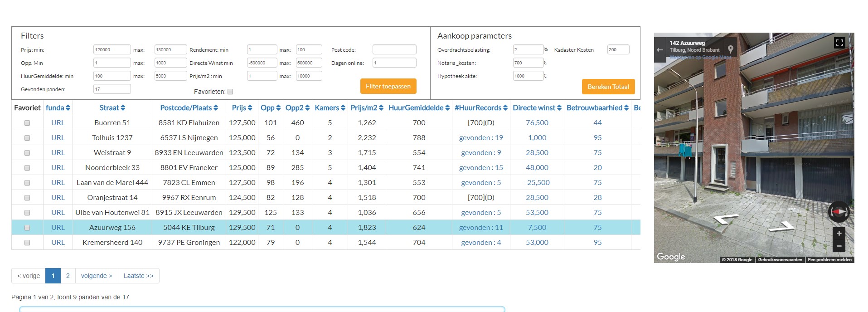Click the location pin icon in street view
Screen dimensions: 868x312
point(730,49)
